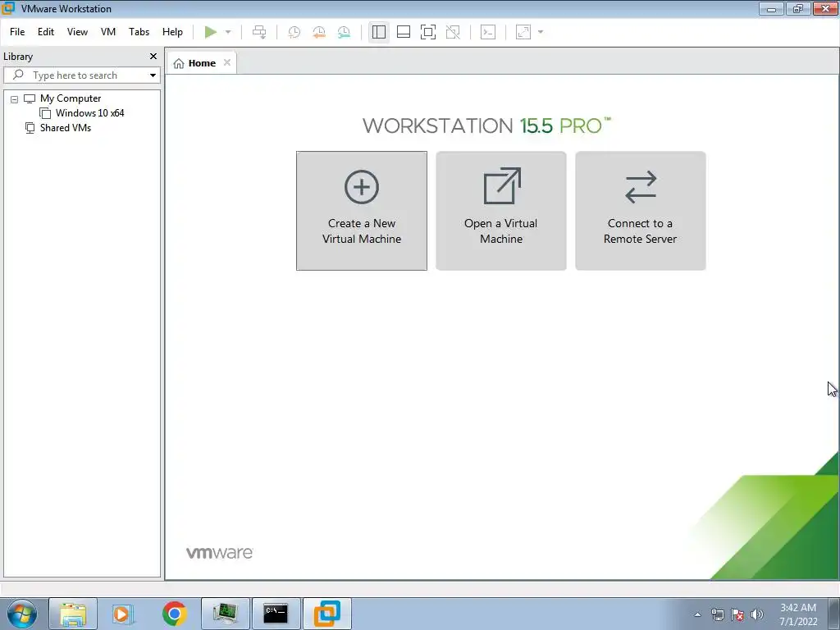Click the green Power On play button
The image size is (840, 630).
point(211,32)
